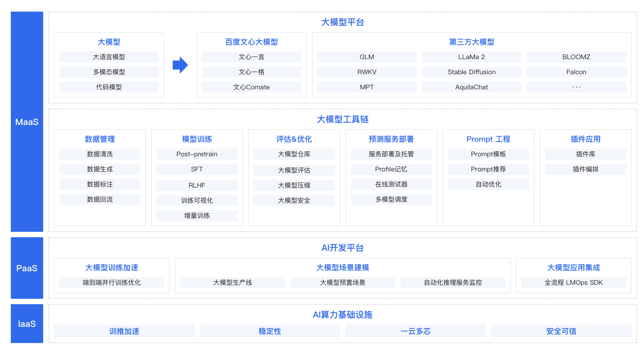The height and width of the screenshot is (346, 644).
Task: Click 大模型预置场景 item
Action: (x=343, y=283)
